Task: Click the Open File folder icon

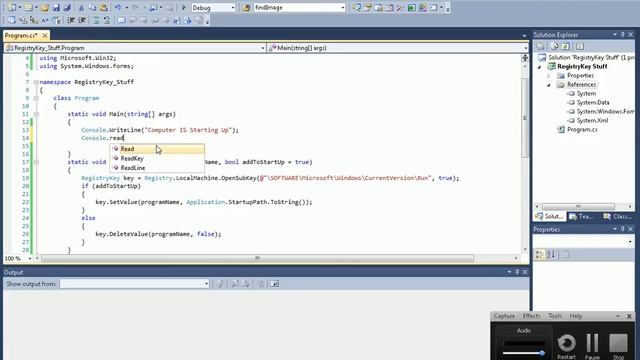Action: click(x=45, y=7)
